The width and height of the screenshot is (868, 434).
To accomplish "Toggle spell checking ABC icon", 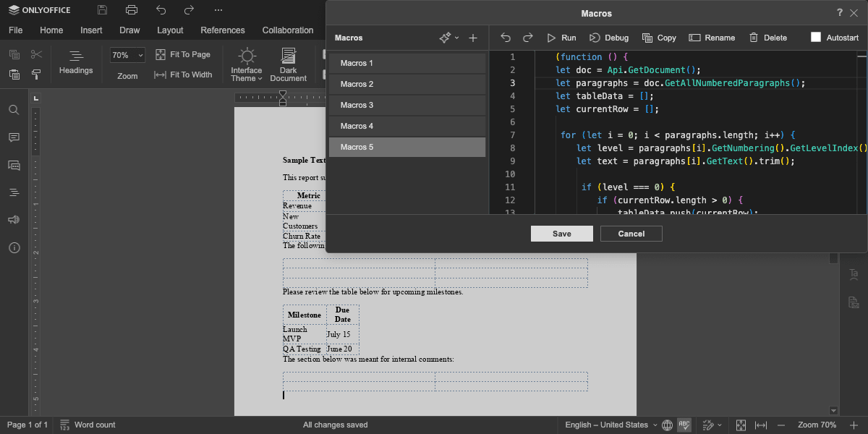I will [x=684, y=425].
